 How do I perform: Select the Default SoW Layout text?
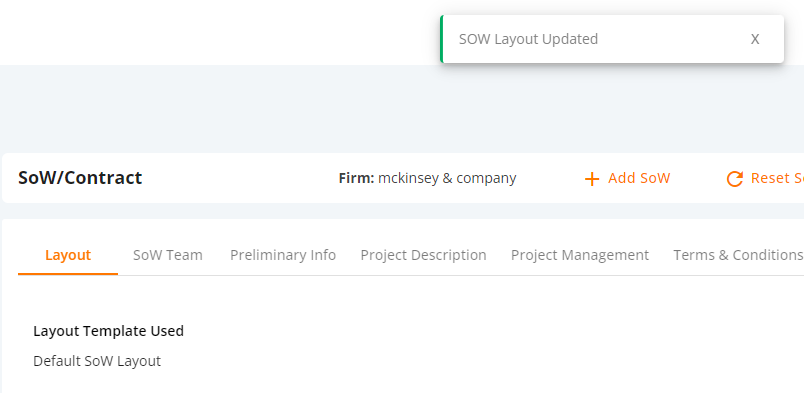(97, 361)
